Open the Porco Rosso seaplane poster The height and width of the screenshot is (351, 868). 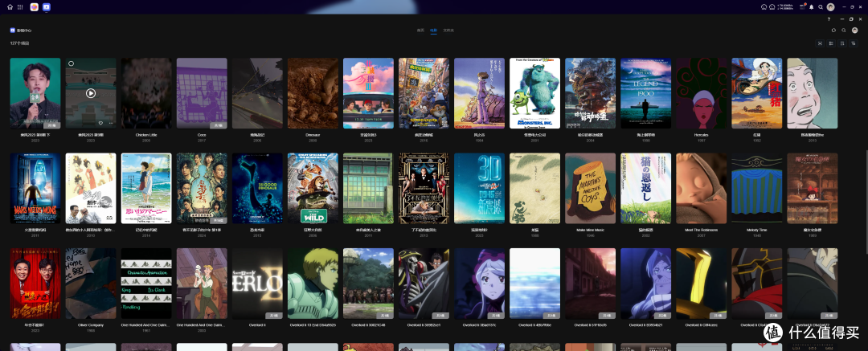point(757,93)
